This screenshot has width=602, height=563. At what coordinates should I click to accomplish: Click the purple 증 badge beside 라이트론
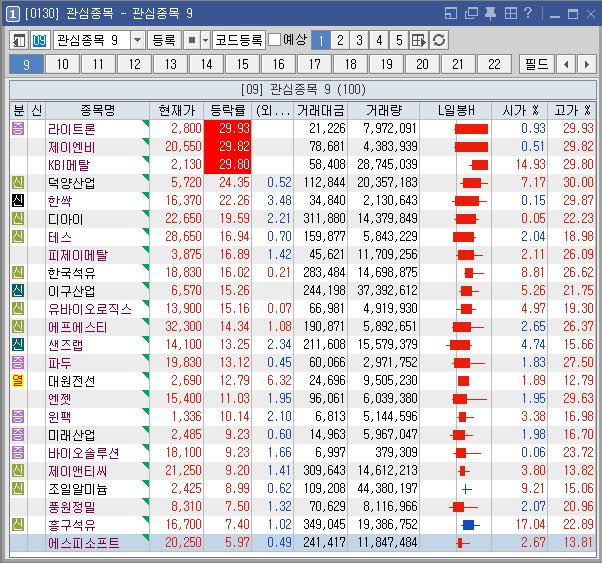[18, 128]
